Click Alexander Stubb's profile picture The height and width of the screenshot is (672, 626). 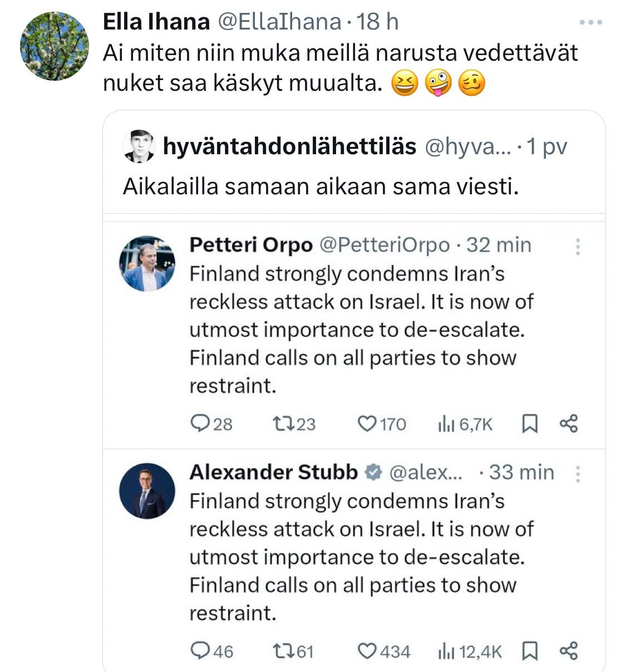coord(147,490)
